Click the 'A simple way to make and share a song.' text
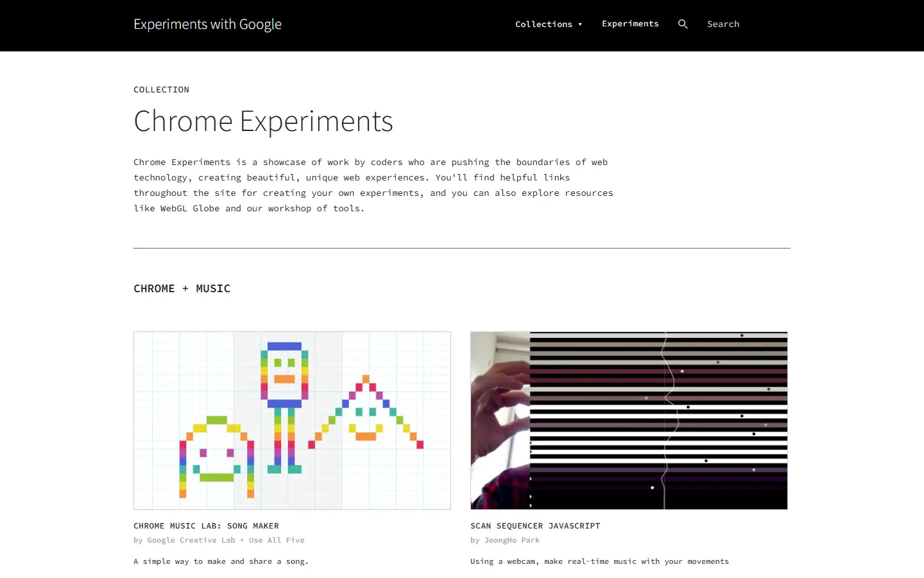The image size is (924, 578). pyautogui.click(x=221, y=561)
